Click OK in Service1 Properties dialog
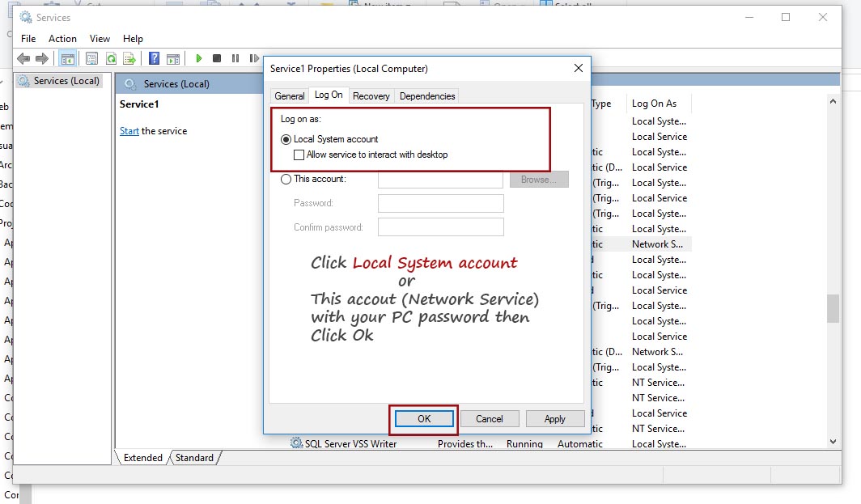This screenshot has height=504, width=861. [424, 419]
